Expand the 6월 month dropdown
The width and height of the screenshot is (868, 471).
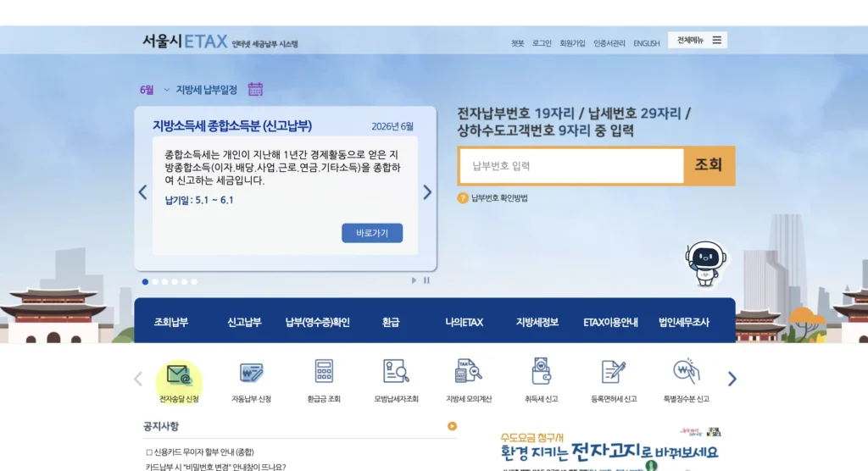(x=154, y=90)
